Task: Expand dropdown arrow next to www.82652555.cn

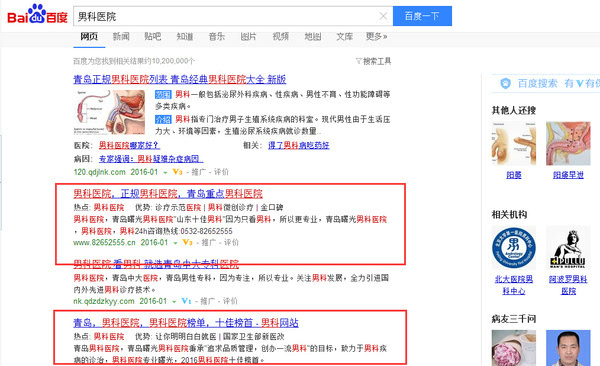Action: (175, 243)
